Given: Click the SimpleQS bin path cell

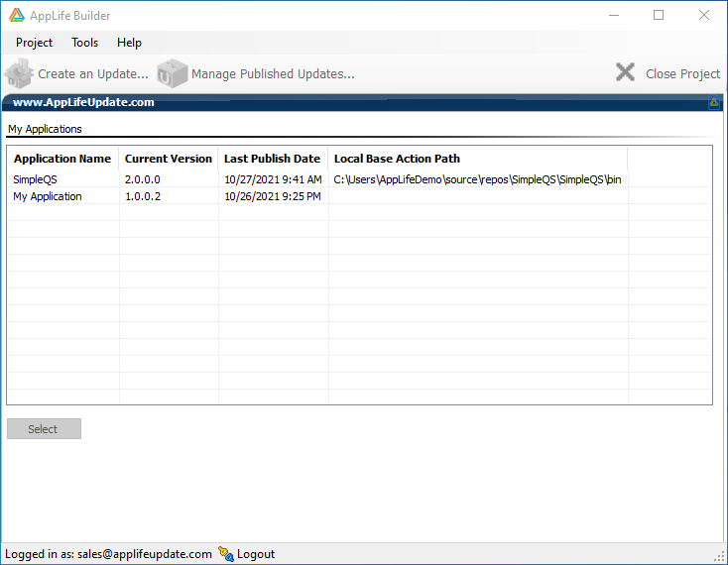Looking at the screenshot, I should (477, 179).
